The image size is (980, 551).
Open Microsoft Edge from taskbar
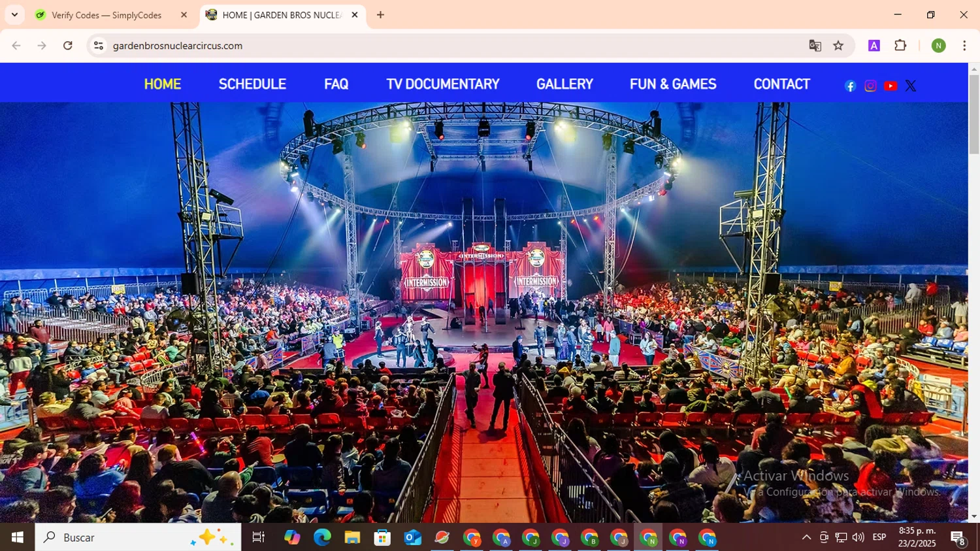click(322, 537)
